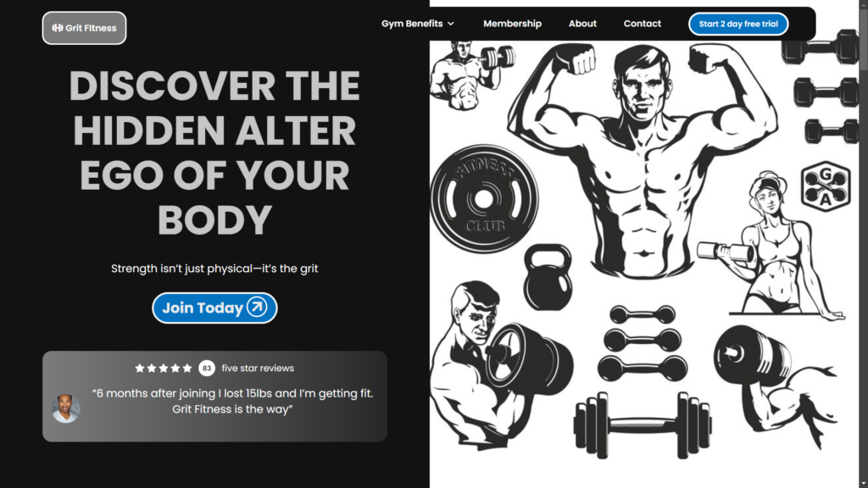The image size is (868, 488).
Task: Click the flexing bodybuilder hero illustration
Action: (643, 160)
